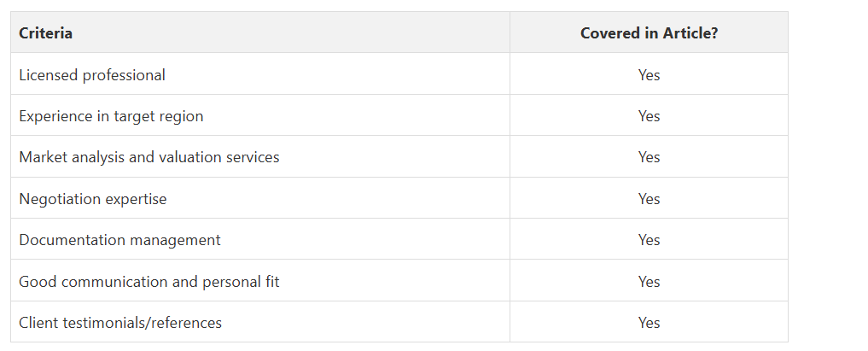This screenshot has width=868, height=351.
Task: Select the 'Negotiation expertise' cell
Action: pyautogui.click(x=93, y=199)
